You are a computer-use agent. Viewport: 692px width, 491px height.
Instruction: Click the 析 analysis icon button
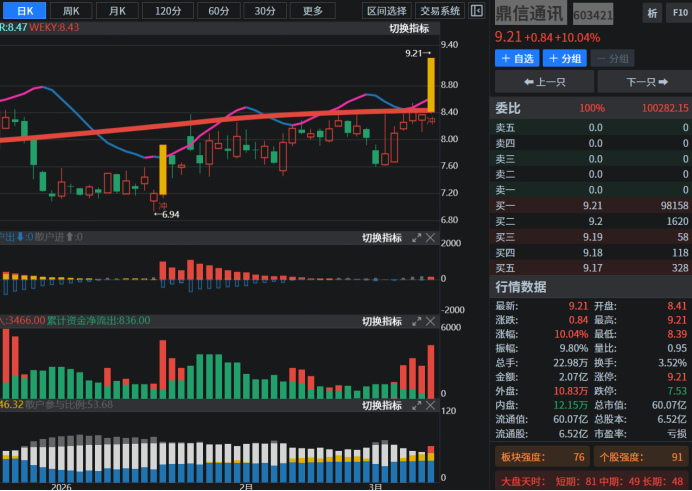point(652,13)
